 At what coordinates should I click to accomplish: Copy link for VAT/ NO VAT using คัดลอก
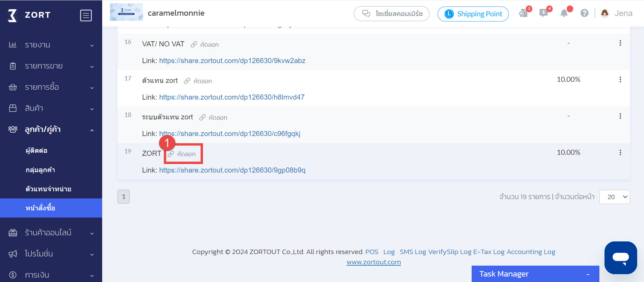[x=209, y=45]
